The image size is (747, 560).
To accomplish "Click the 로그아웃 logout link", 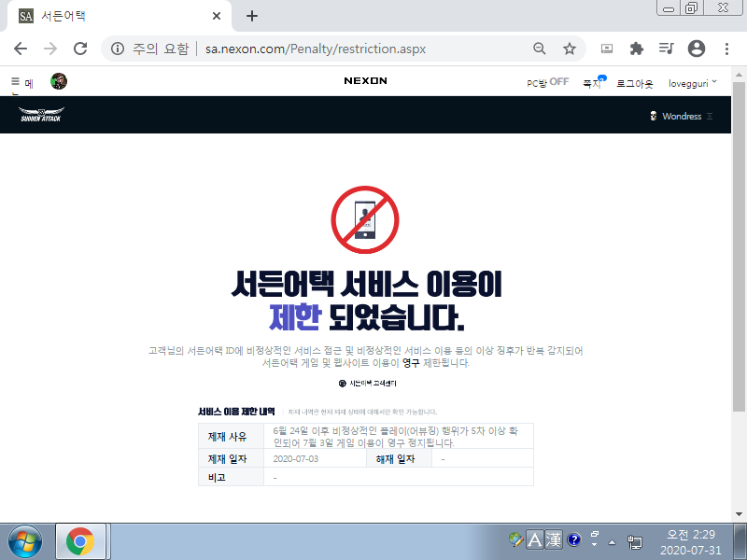I will click(635, 83).
